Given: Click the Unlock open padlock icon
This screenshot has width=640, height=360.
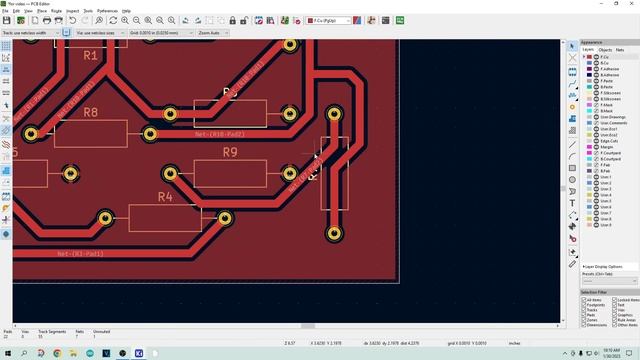Looking at the screenshot, I should tap(244, 20).
